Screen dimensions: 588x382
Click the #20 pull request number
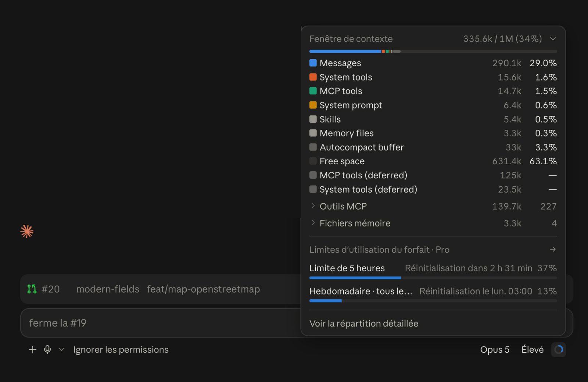point(51,289)
